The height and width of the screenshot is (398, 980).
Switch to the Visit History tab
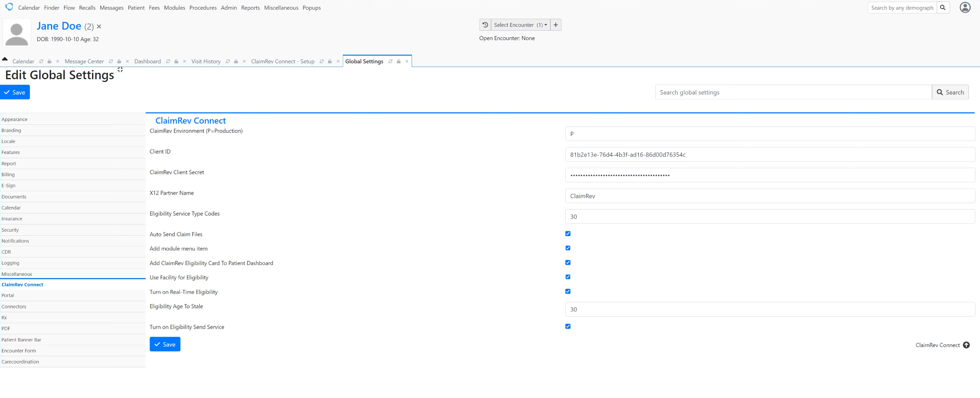(206, 61)
